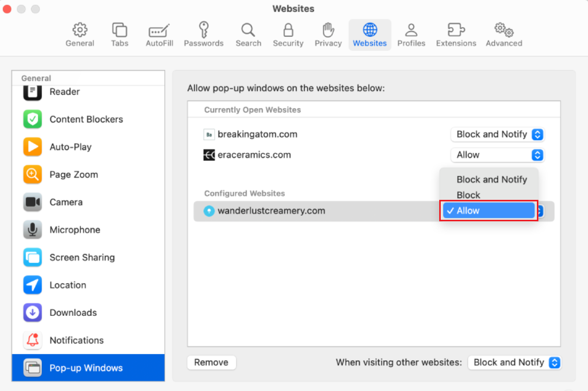Select the checked Allow menu option
The image size is (588, 391).
click(488, 211)
